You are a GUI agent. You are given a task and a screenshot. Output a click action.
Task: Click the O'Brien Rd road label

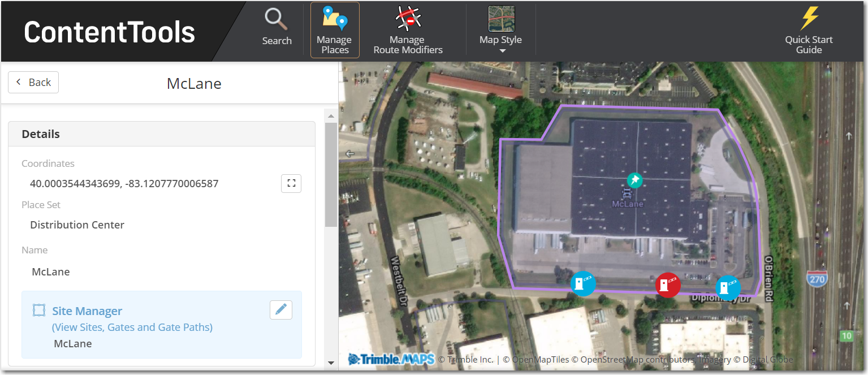768,278
